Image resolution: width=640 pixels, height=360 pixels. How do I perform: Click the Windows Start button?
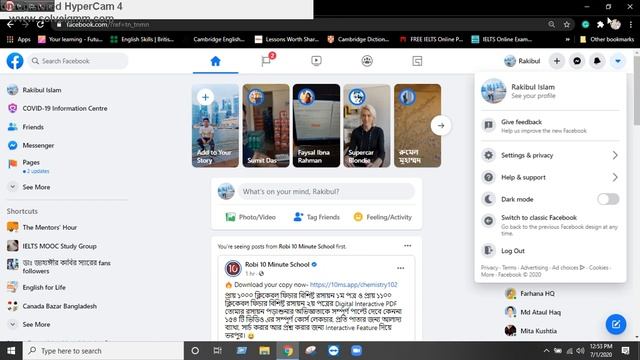coord(11,351)
